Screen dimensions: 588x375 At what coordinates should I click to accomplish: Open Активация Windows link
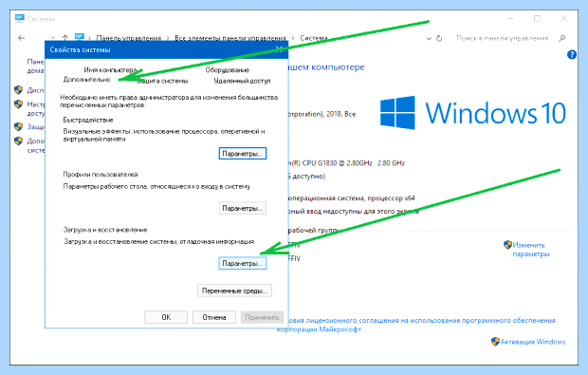(x=533, y=342)
